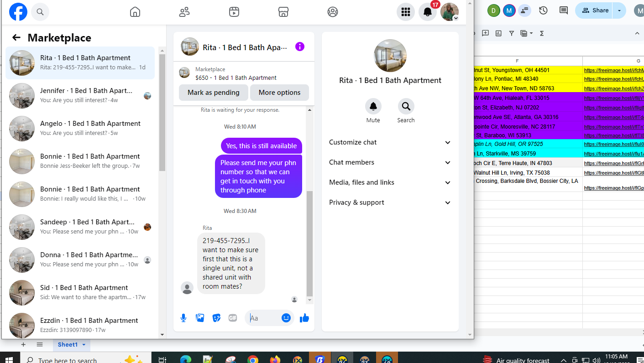
Task: Go to Facebook Home feed icon
Action: coord(135,12)
